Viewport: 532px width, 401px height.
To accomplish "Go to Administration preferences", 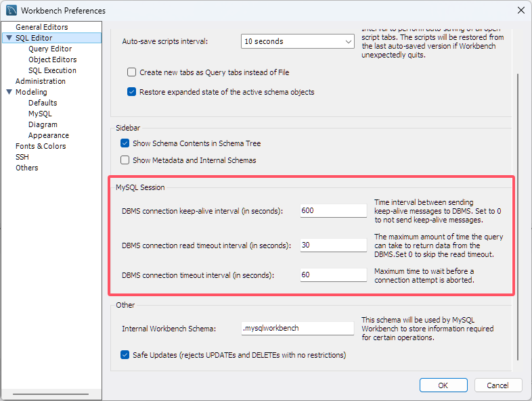I will (41, 81).
